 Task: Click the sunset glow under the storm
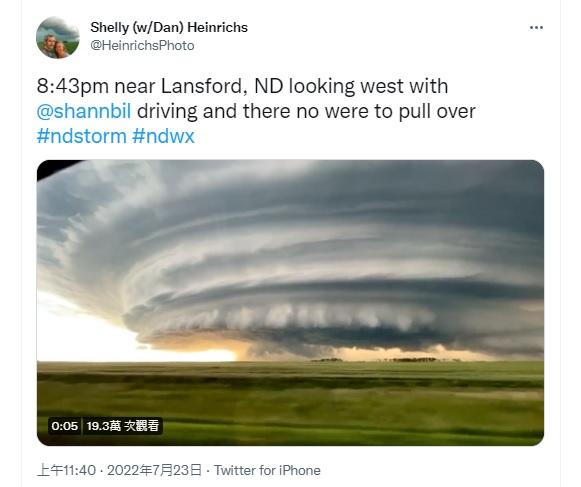click(208, 352)
